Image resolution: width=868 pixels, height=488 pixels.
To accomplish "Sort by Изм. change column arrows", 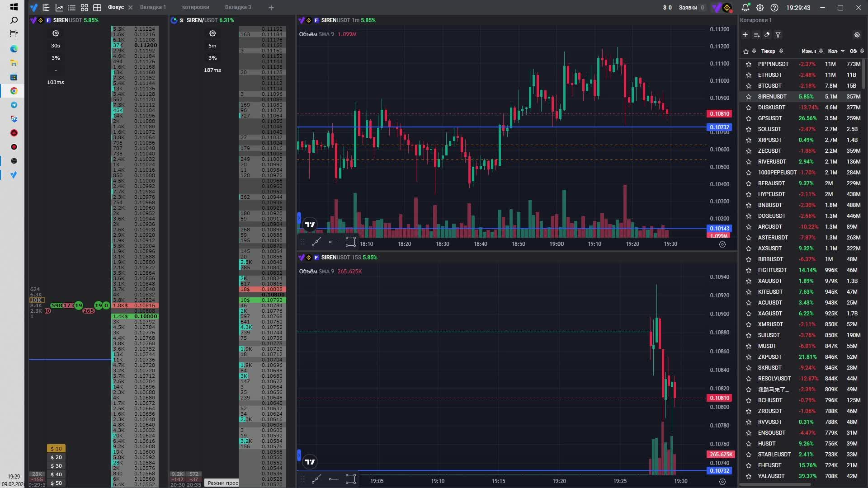I will point(821,51).
